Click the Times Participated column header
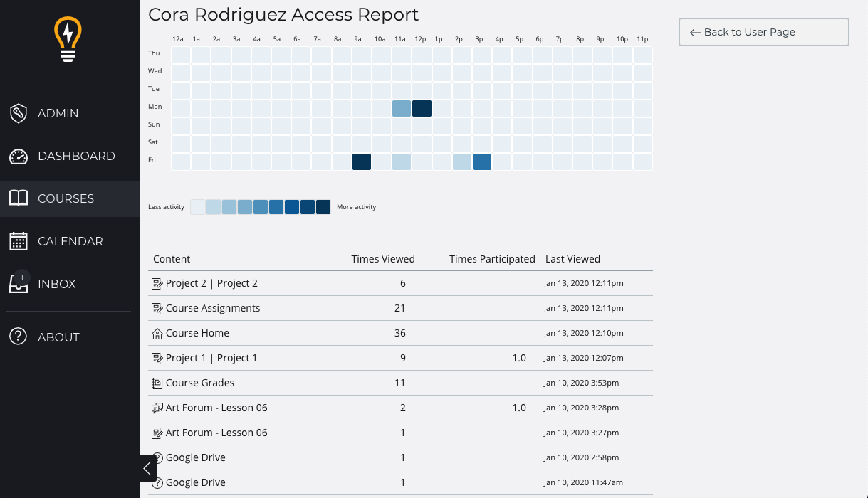The image size is (868, 498). coord(492,259)
